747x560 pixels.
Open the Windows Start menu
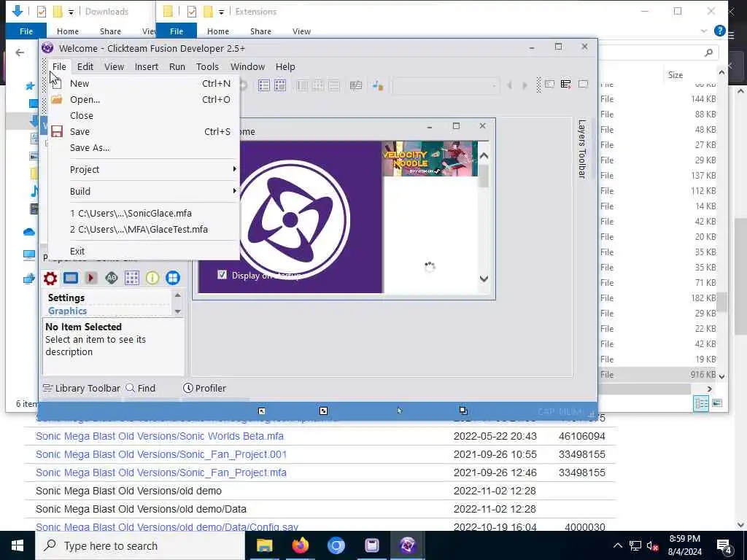pos(18,545)
